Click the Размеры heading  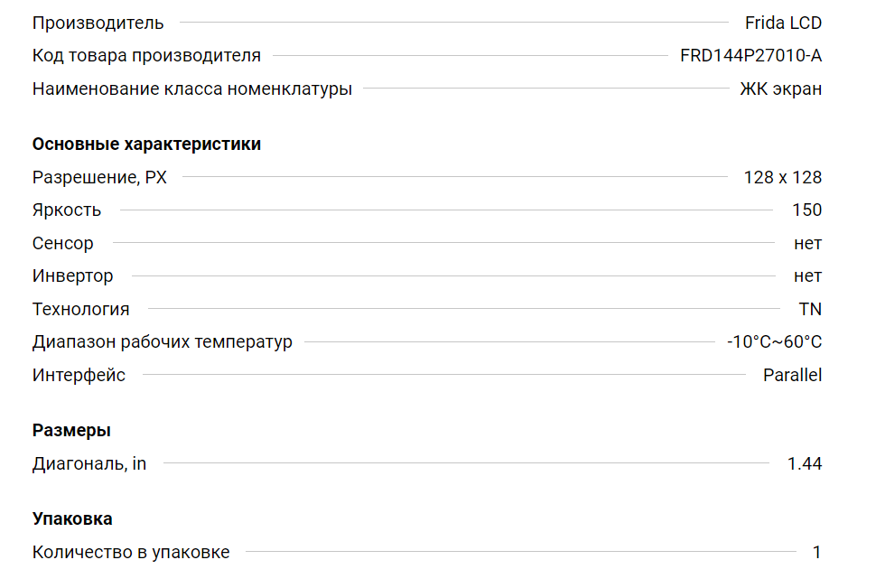[x=71, y=430]
